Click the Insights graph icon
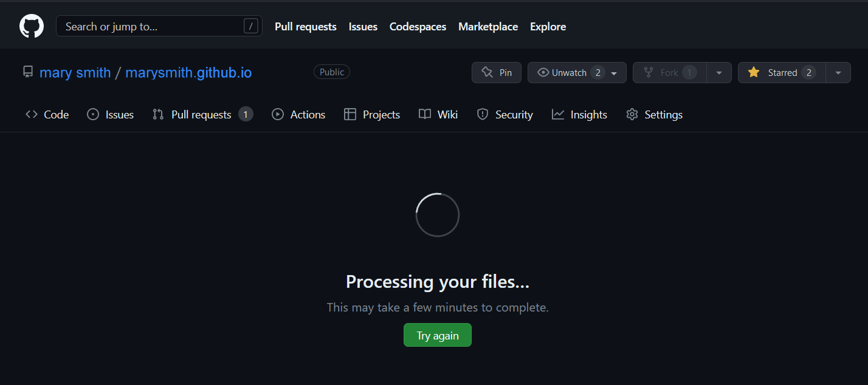Image resolution: width=868 pixels, height=385 pixels. coord(558,115)
